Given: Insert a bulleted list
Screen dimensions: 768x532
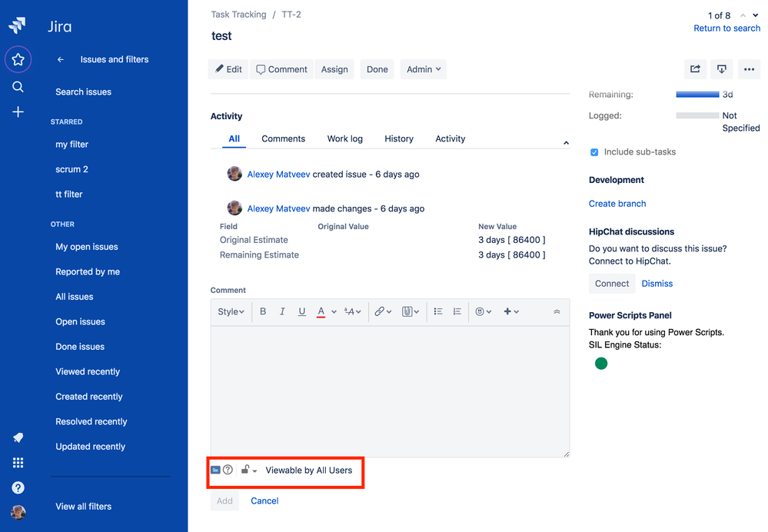Looking at the screenshot, I should point(438,311).
